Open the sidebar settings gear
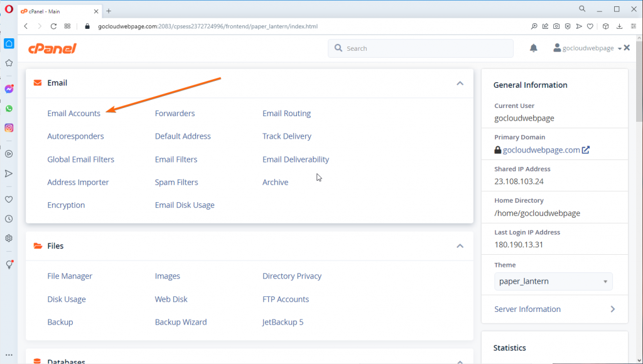Screen dimensions: 643x364 coord(9,238)
